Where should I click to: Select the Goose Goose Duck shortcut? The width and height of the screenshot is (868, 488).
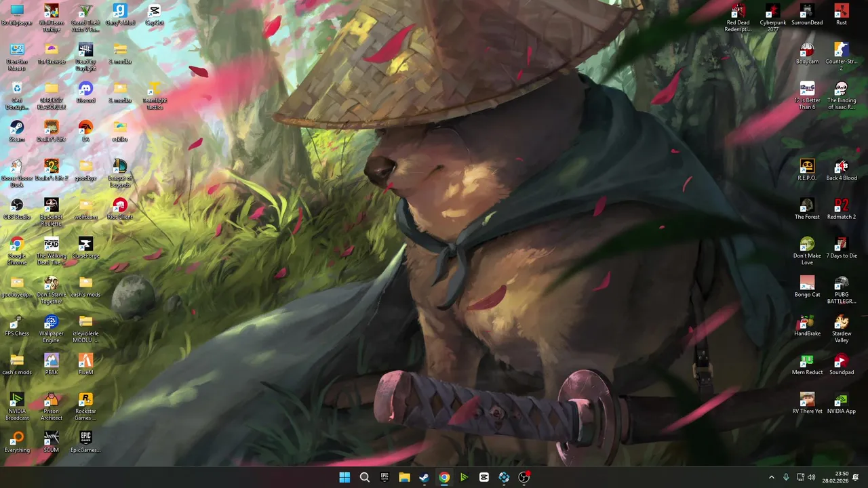[17, 174]
